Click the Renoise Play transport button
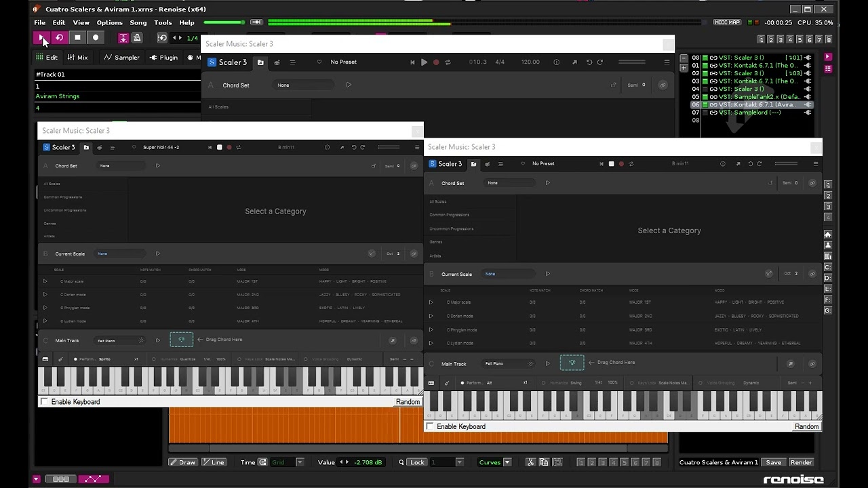 coord(41,38)
